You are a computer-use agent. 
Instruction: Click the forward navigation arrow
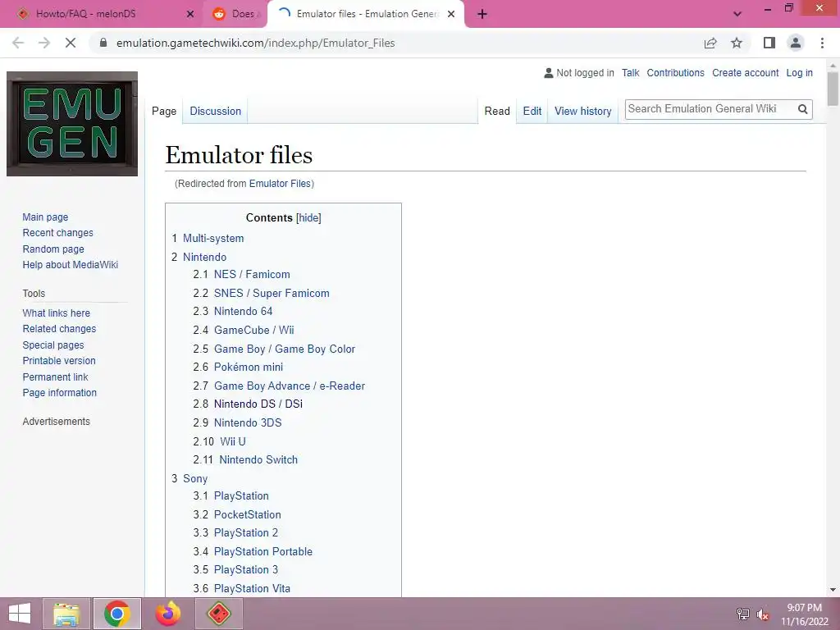click(x=44, y=43)
